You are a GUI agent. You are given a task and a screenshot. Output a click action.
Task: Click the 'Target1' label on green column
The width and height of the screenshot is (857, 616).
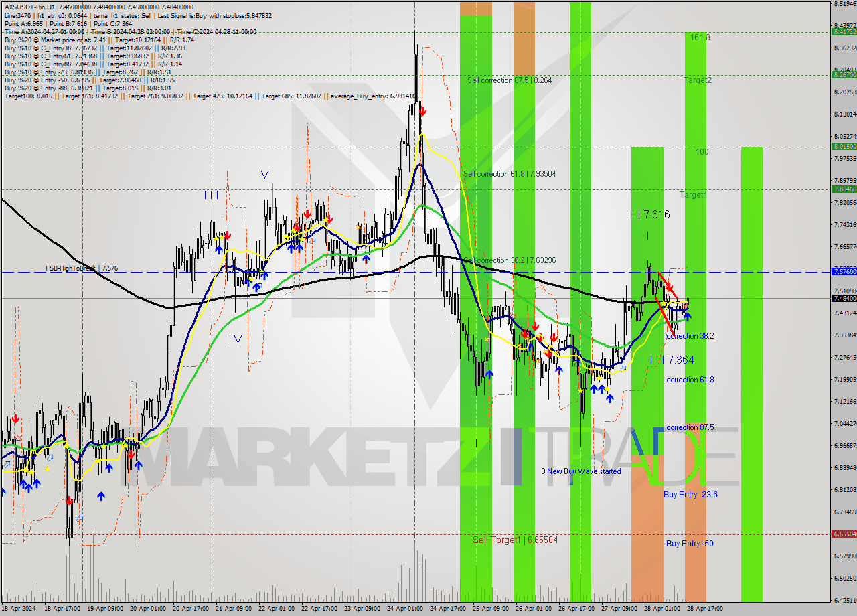(x=693, y=195)
